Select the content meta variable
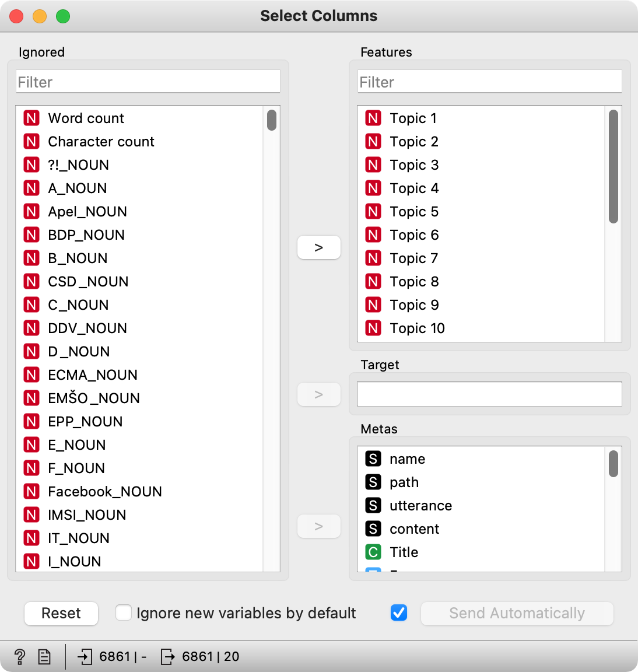 (x=414, y=529)
